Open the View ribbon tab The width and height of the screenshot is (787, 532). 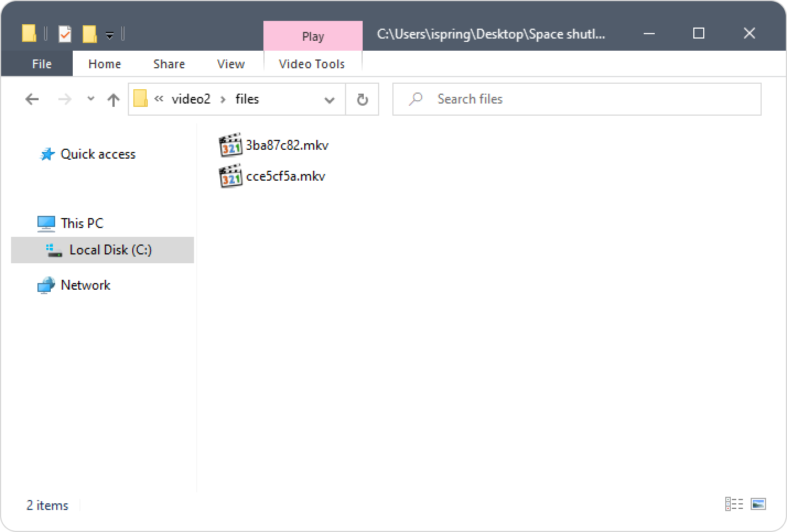point(230,64)
